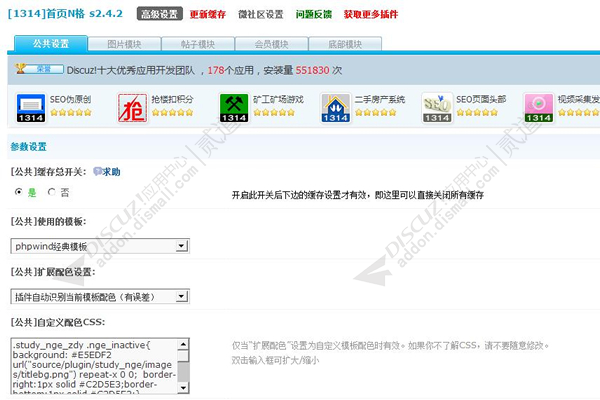Image resolution: width=600 pixels, height=400 pixels.
Task: Open the phpwind经典模板 template dropdown
Action: (99, 246)
